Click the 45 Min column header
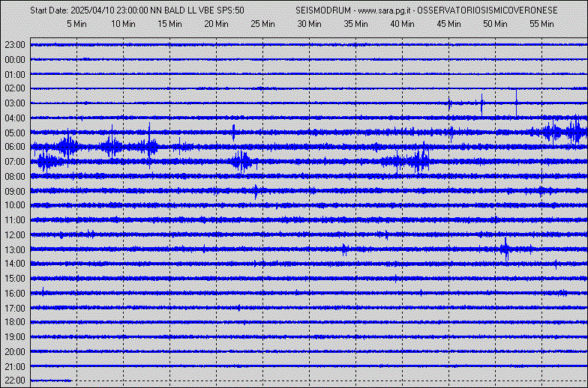The image size is (588, 388). (448, 24)
